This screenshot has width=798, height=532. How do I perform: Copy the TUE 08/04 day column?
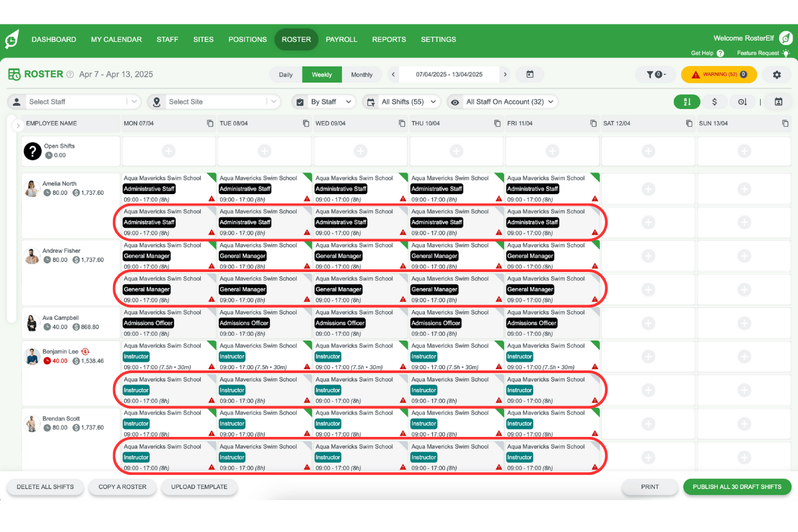pyautogui.click(x=306, y=124)
